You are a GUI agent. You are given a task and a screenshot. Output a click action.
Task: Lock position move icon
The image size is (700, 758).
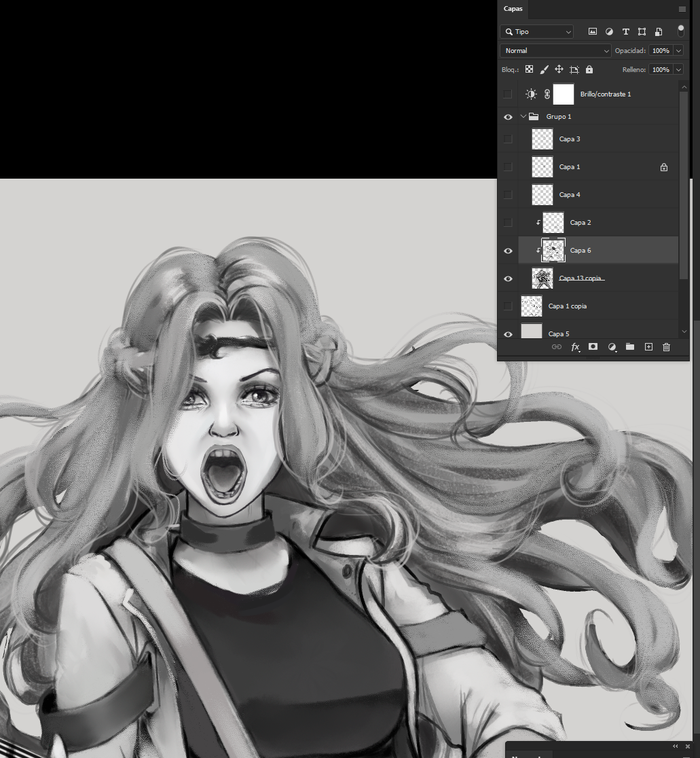click(559, 69)
